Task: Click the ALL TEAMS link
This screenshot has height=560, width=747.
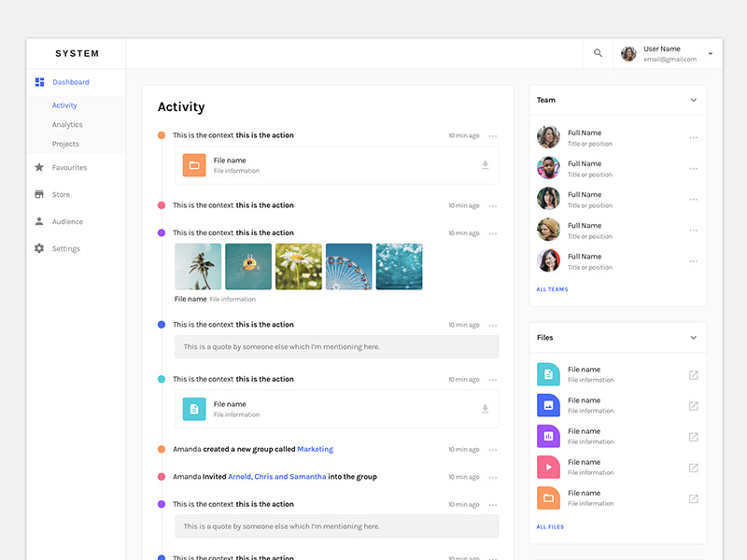Action: [552, 289]
